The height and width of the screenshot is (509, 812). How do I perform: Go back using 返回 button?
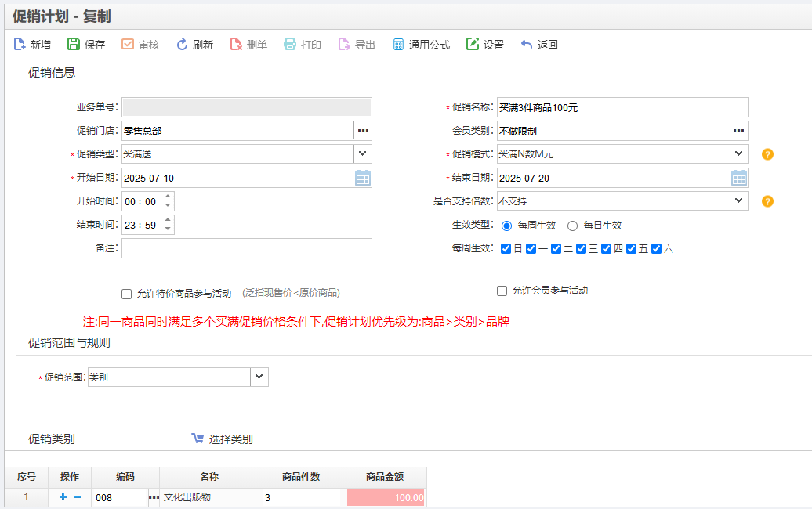pos(539,45)
